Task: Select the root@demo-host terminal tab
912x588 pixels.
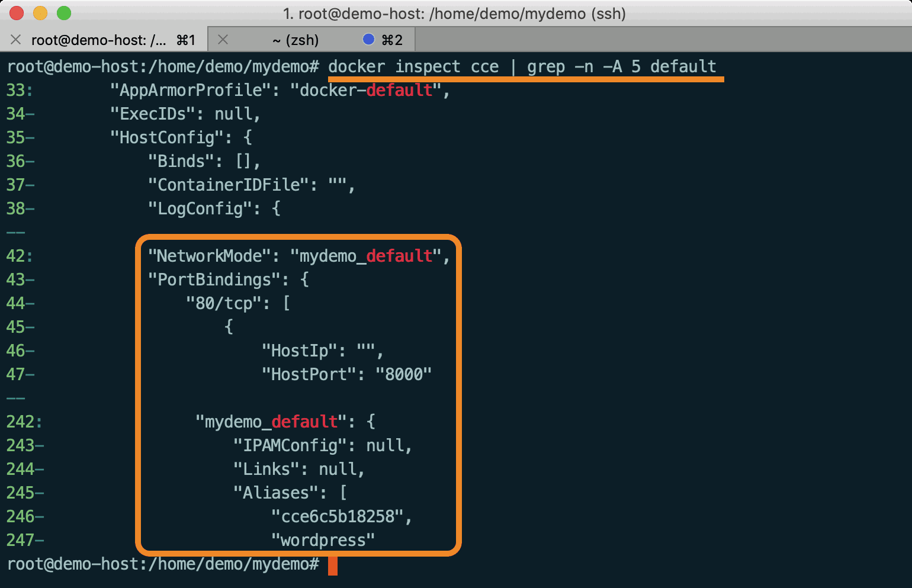Action: coord(104,40)
